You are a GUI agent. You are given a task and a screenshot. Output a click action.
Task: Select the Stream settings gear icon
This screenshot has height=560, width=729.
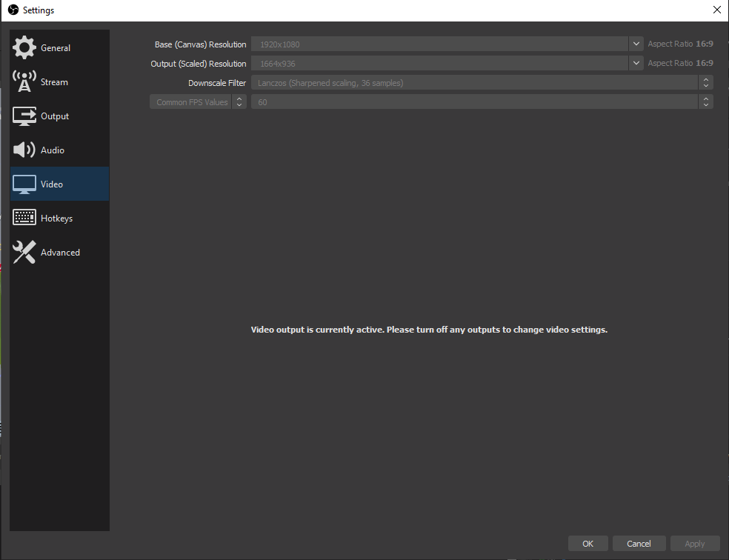[24, 81]
